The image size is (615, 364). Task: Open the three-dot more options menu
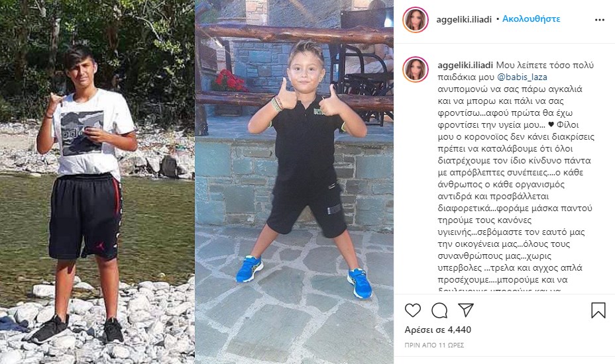tap(600, 20)
